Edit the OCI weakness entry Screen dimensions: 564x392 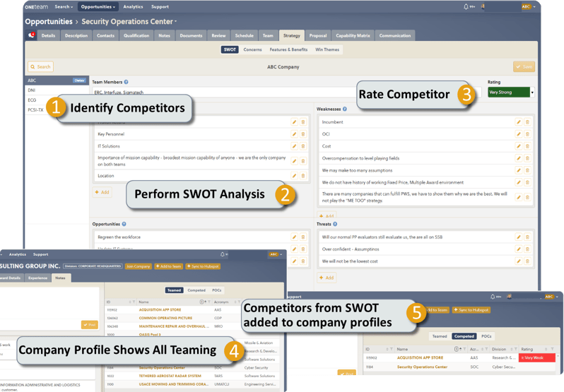point(519,134)
